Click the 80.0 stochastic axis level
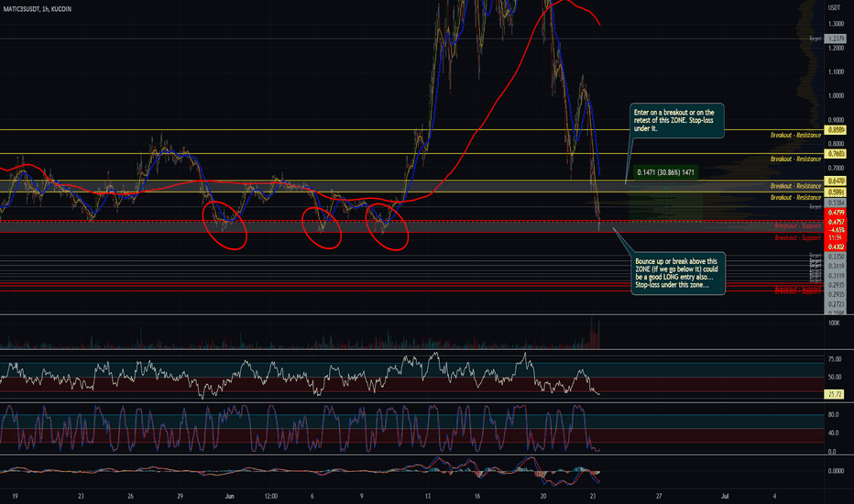This screenshot has width=854, height=504. click(x=833, y=414)
